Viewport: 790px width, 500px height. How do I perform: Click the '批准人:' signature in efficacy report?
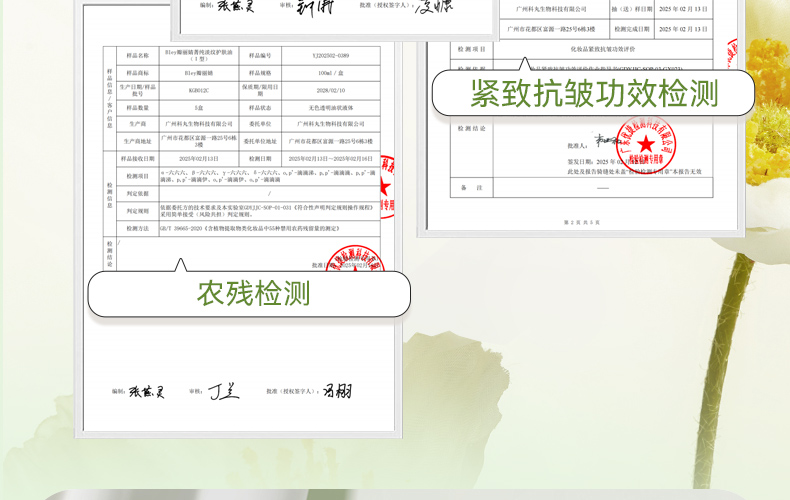608,140
